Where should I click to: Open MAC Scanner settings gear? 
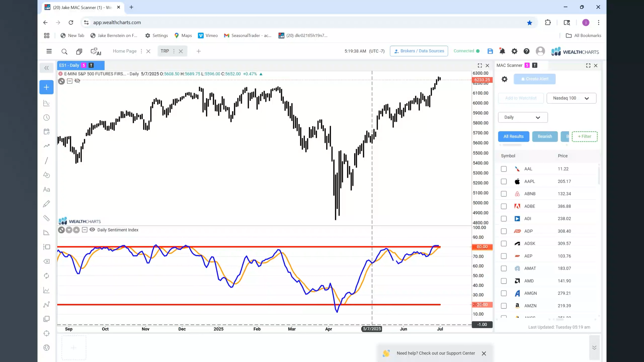click(504, 79)
